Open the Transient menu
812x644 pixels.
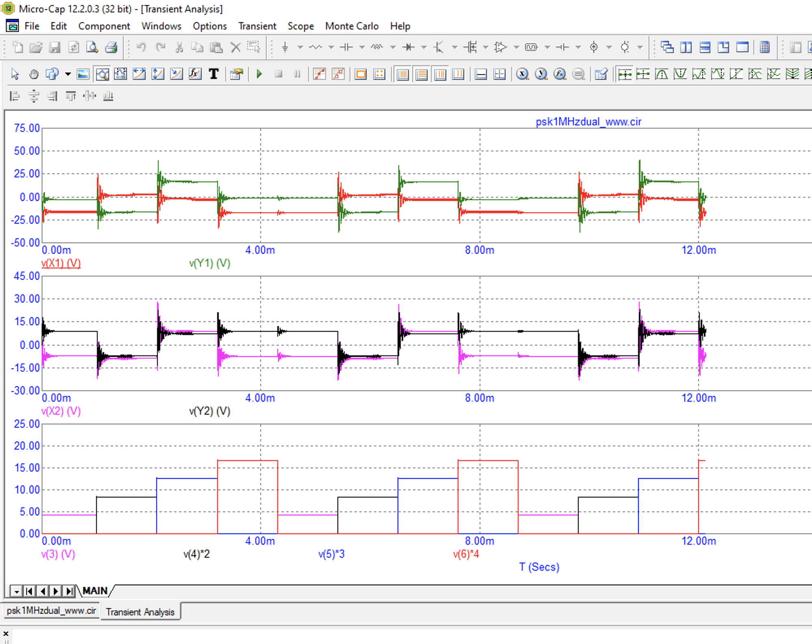tap(257, 26)
